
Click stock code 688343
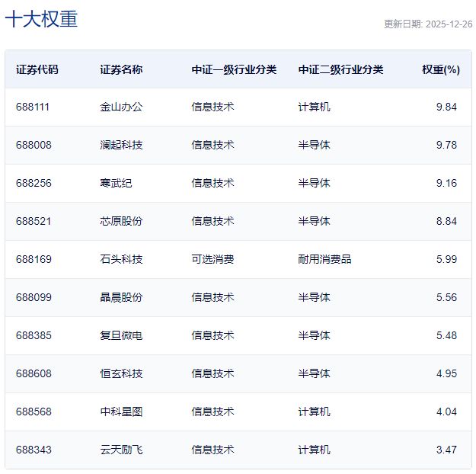[x=34, y=450]
